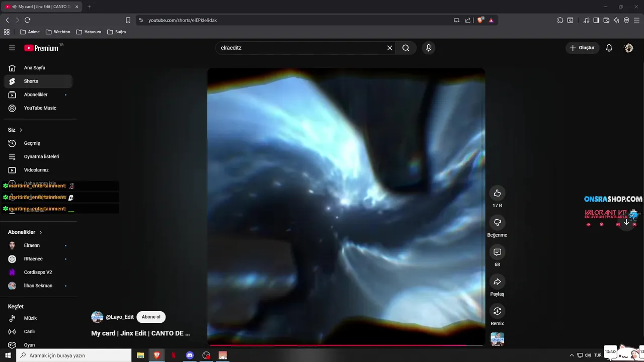Click the shorts video player

(346, 206)
